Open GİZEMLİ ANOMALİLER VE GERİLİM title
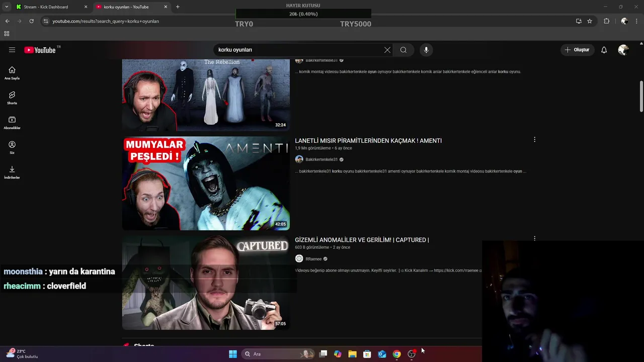 [x=362, y=240]
